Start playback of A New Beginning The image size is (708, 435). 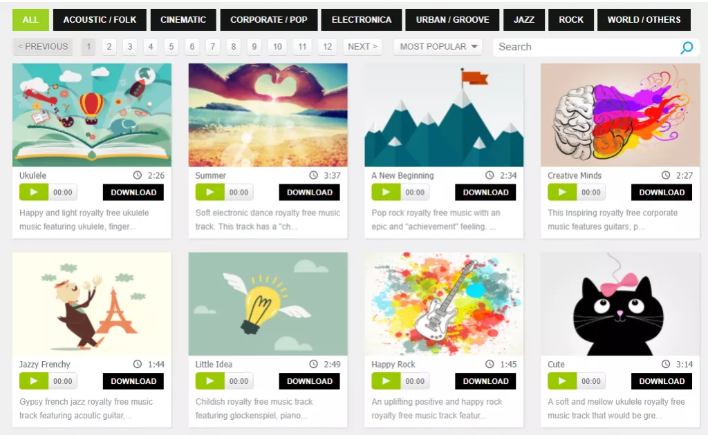click(386, 192)
